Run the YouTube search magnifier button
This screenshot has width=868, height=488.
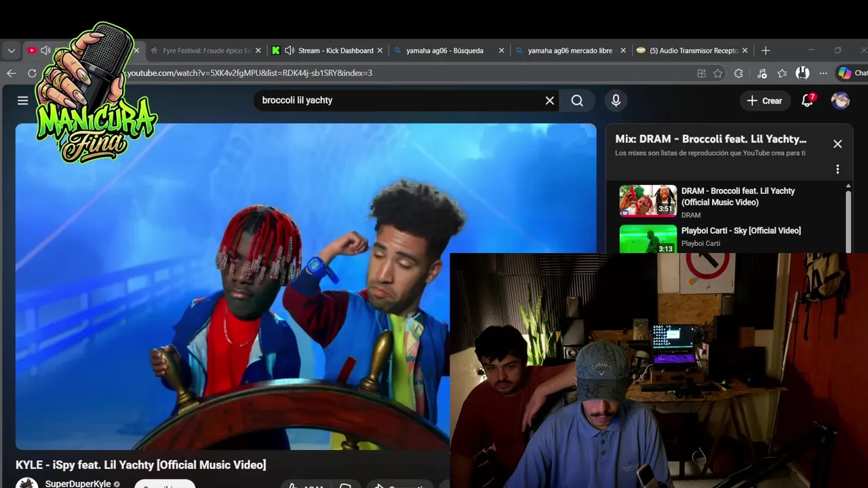pos(577,100)
